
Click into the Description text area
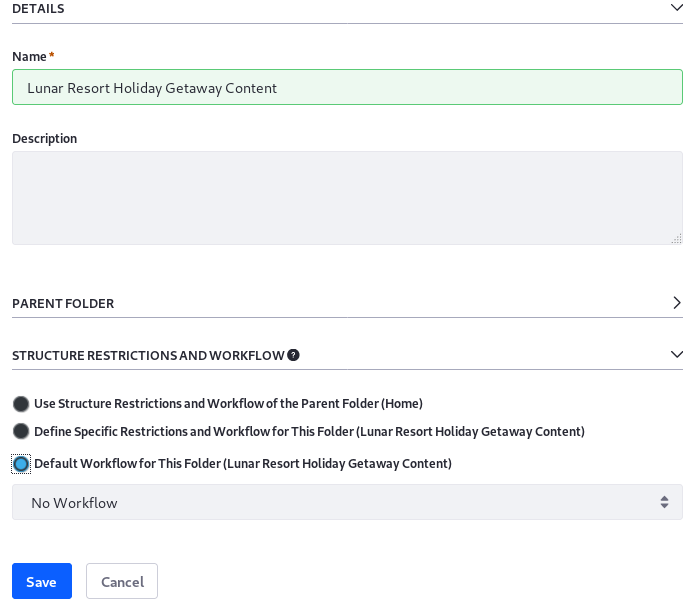coord(347,198)
